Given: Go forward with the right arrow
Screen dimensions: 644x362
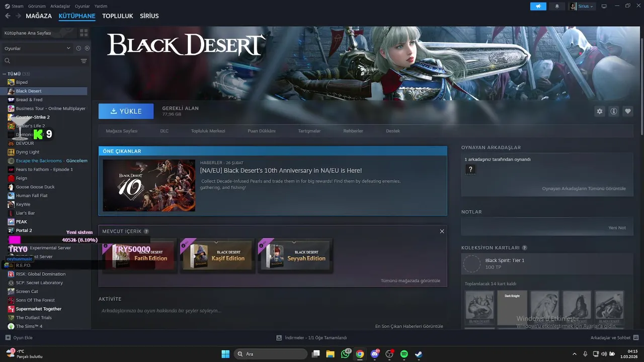Looking at the screenshot, I should 18,16.
